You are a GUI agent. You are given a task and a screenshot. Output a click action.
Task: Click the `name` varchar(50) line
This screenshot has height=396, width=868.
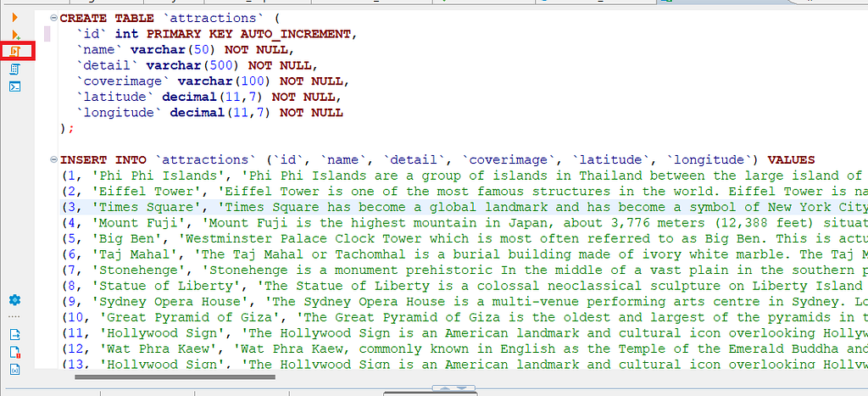(x=183, y=50)
